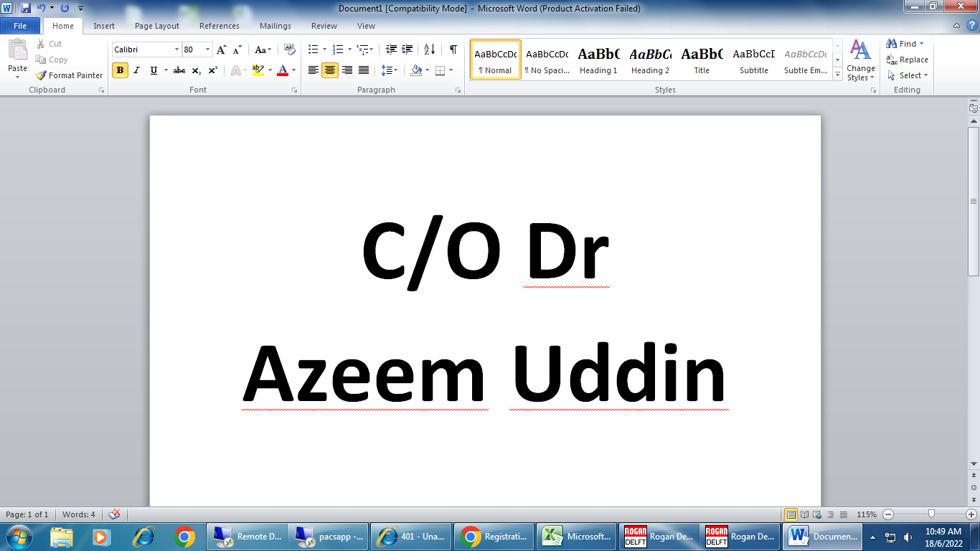This screenshot has height=551, width=980.
Task: Click the Show/Hide paragraph marks icon
Action: pos(453,50)
